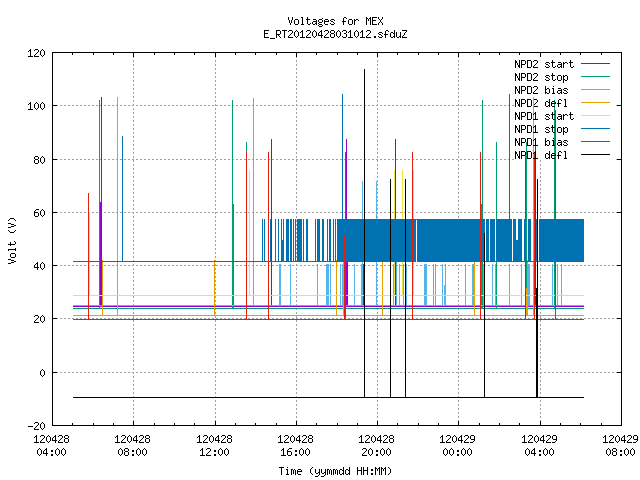Click the 'NPD1 defl' legend label
The width and height of the screenshot is (640, 480).
541,156
